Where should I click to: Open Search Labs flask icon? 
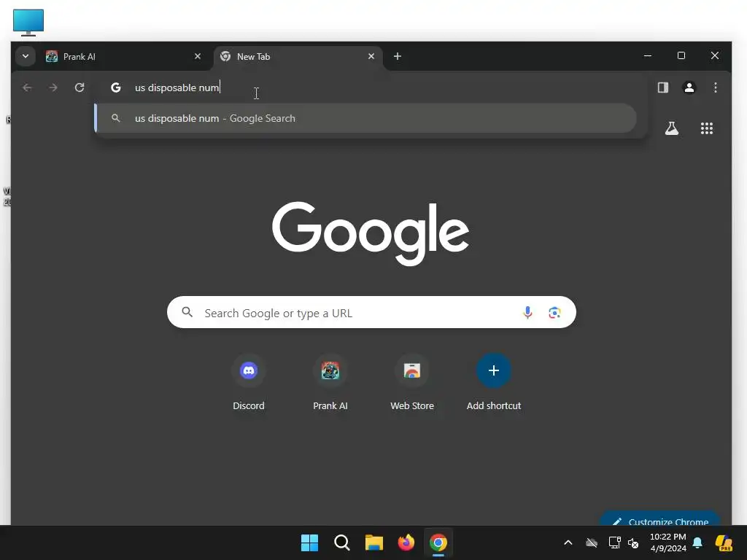click(x=672, y=128)
